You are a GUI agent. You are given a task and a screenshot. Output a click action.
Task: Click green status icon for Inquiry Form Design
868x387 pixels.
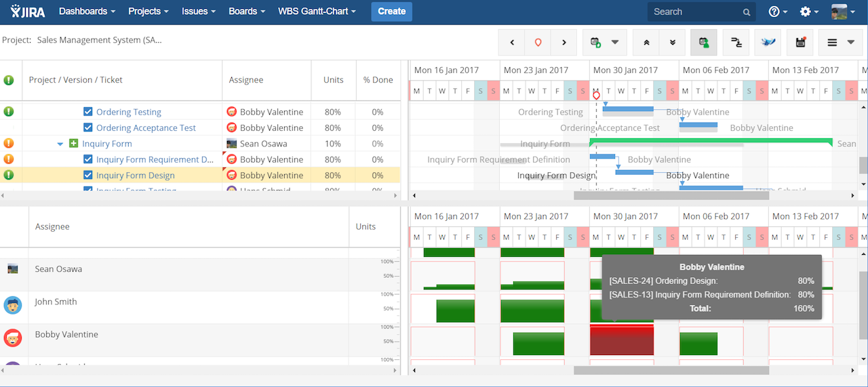pyautogui.click(x=9, y=175)
